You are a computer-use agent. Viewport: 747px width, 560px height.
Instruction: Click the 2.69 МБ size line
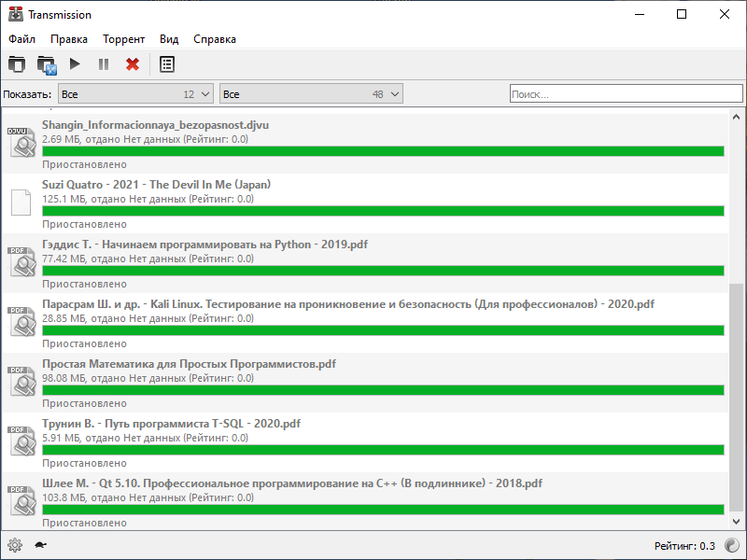[x=145, y=139]
